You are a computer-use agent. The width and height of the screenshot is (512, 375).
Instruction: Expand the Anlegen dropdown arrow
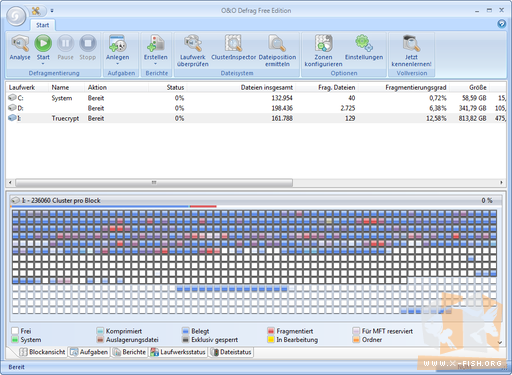click(117, 63)
